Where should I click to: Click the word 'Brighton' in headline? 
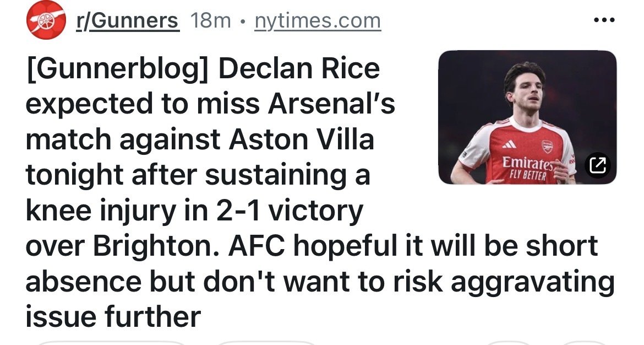[x=159, y=246]
